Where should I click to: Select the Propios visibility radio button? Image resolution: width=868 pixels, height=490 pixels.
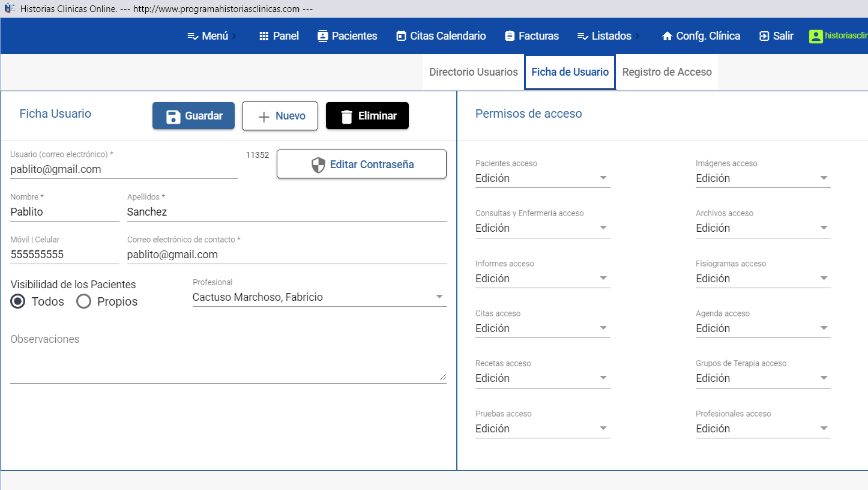point(84,301)
